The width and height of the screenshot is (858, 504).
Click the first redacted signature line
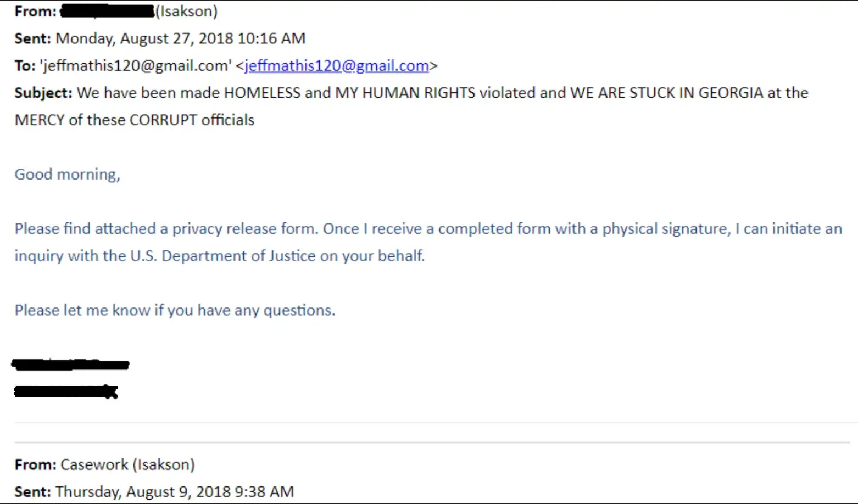click(70, 364)
